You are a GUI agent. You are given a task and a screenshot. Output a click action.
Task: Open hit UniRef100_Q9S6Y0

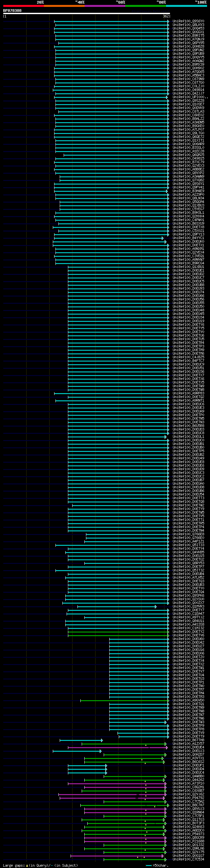click(188, 21)
